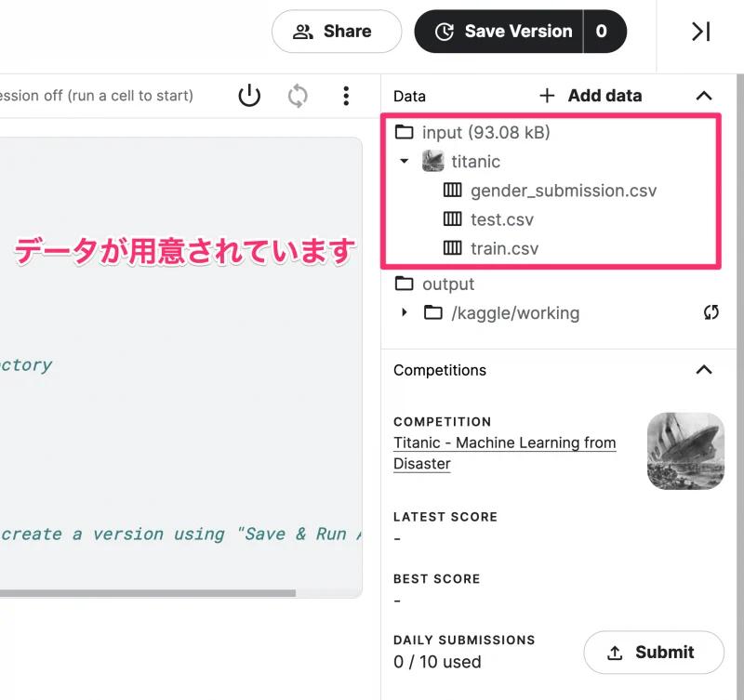Click Save Version button
744x700 pixels.
498,32
